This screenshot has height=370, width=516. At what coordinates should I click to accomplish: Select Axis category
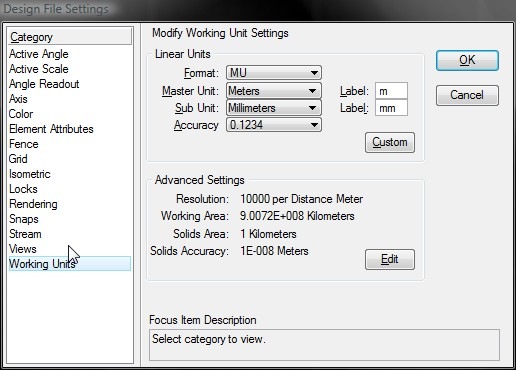point(18,99)
